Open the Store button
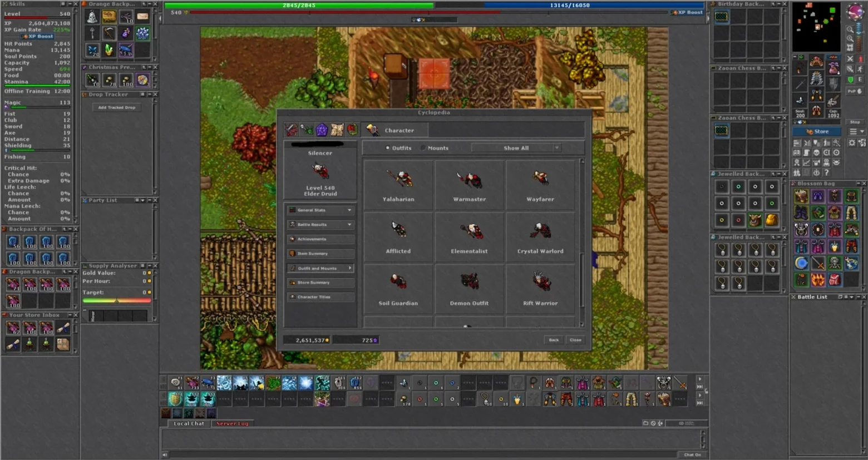The height and width of the screenshot is (460, 868). coord(818,132)
